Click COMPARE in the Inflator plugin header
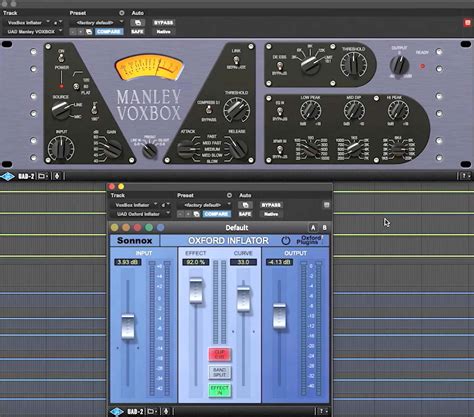474x417 pixels. pyautogui.click(x=216, y=214)
